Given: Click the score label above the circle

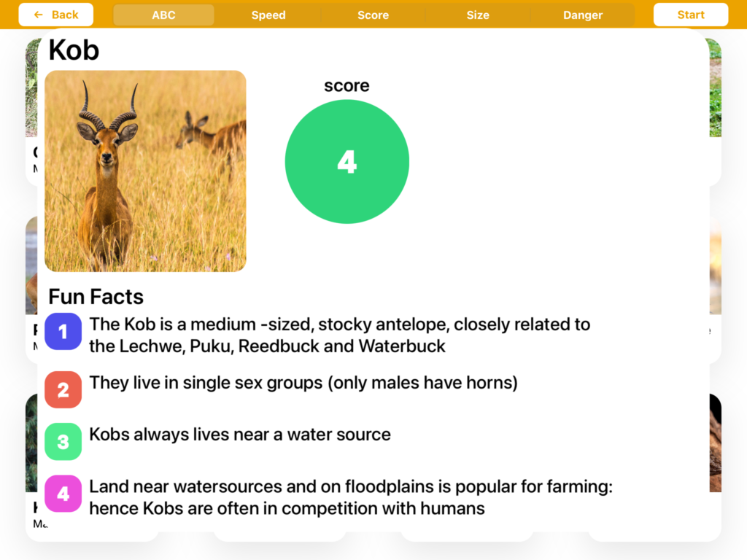Looking at the screenshot, I should (347, 86).
